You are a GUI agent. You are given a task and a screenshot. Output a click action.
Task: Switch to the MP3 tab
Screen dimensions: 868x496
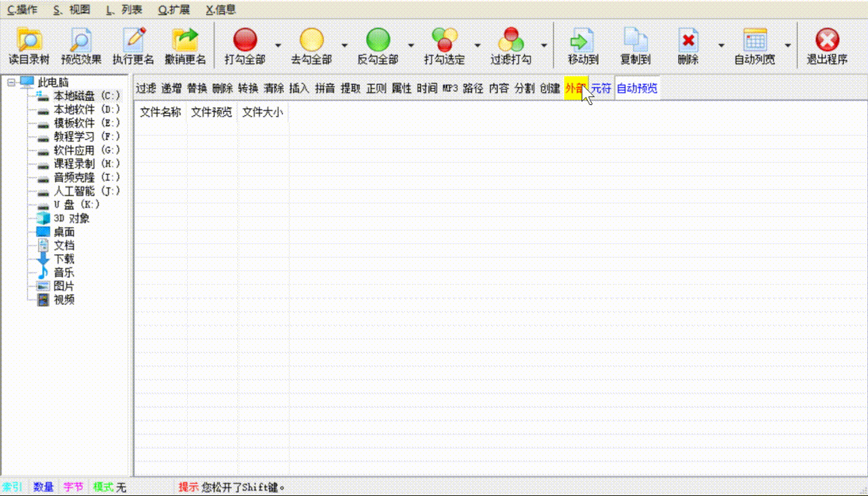(450, 88)
